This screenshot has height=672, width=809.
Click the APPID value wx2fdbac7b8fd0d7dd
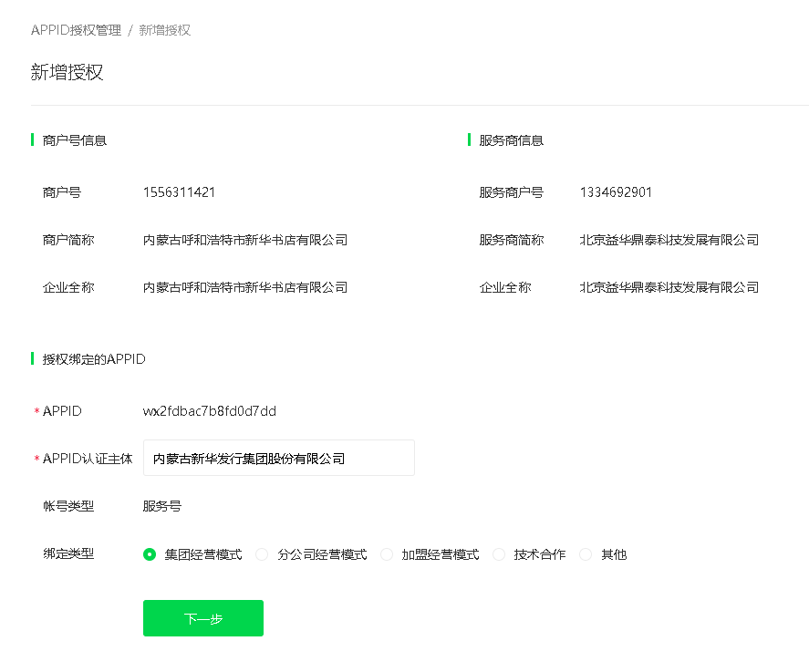(209, 411)
